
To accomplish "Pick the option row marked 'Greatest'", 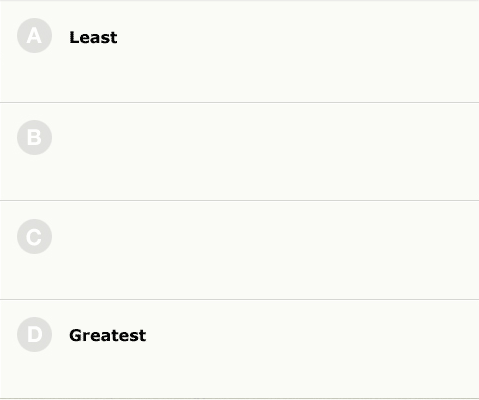I will [x=239, y=349].
